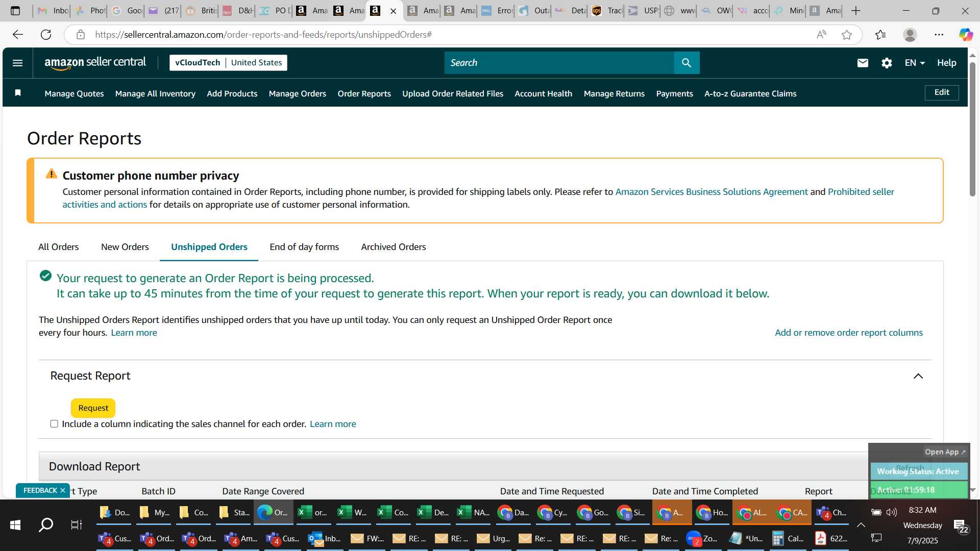This screenshot has width=980, height=551.
Task: Click the scrollbar down arrow
Action: click(972, 490)
